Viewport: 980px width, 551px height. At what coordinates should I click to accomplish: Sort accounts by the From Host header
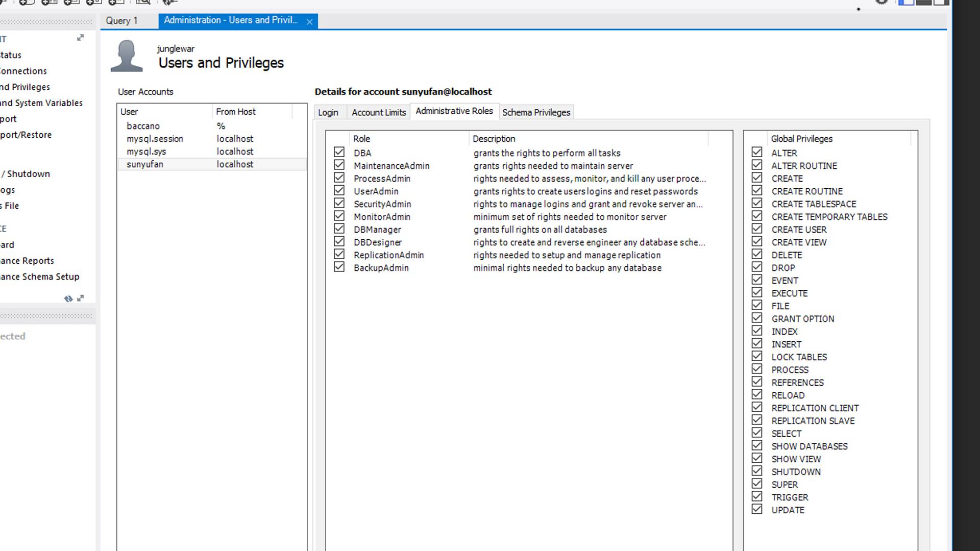[x=252, y=112]
